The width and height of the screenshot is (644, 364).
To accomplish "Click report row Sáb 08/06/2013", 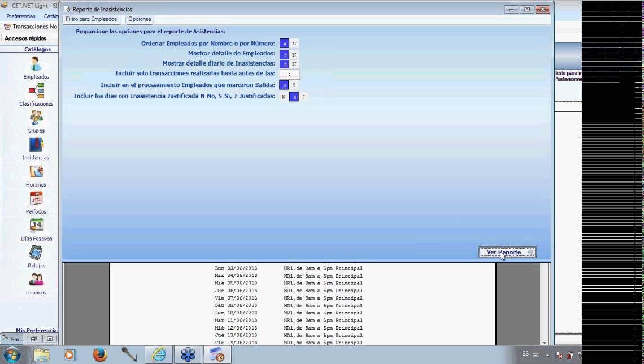I will pos(288,306).
